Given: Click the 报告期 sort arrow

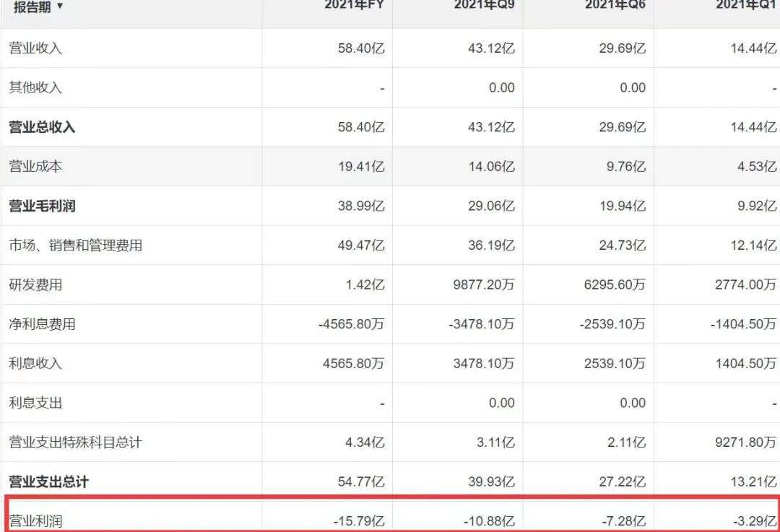Looking at the screenshot, I should [60, 6].
